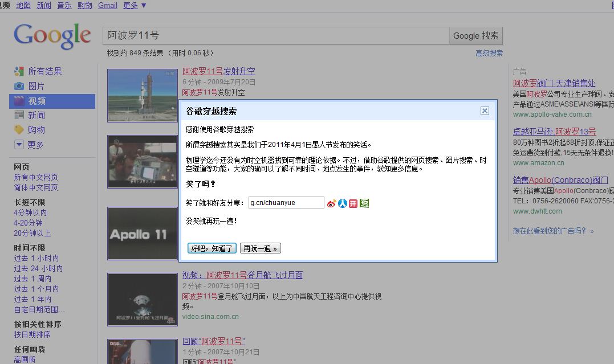Viewport: 614px width, 364px height.
Task: Click the g.cn/chuanyue share URL field
Action: pos(286,203)
